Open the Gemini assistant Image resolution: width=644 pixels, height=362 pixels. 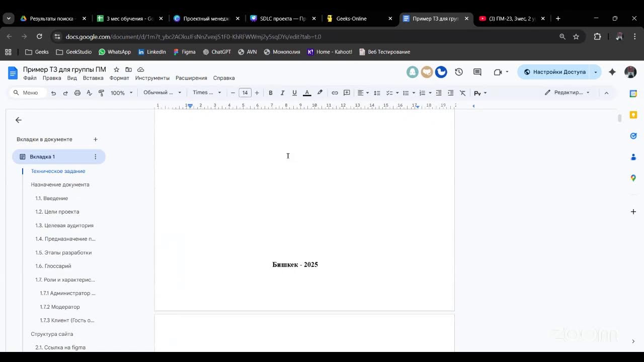(x=612, y=72)
